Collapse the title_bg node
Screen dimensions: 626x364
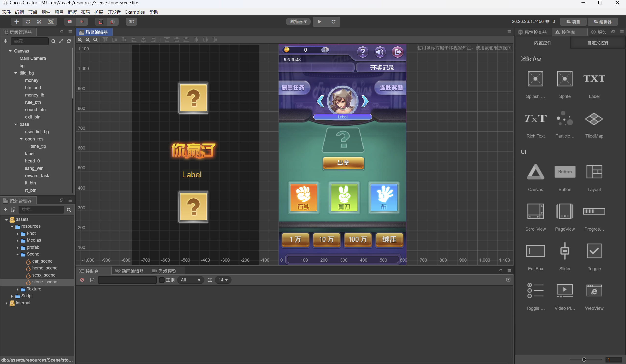[16, 73]
